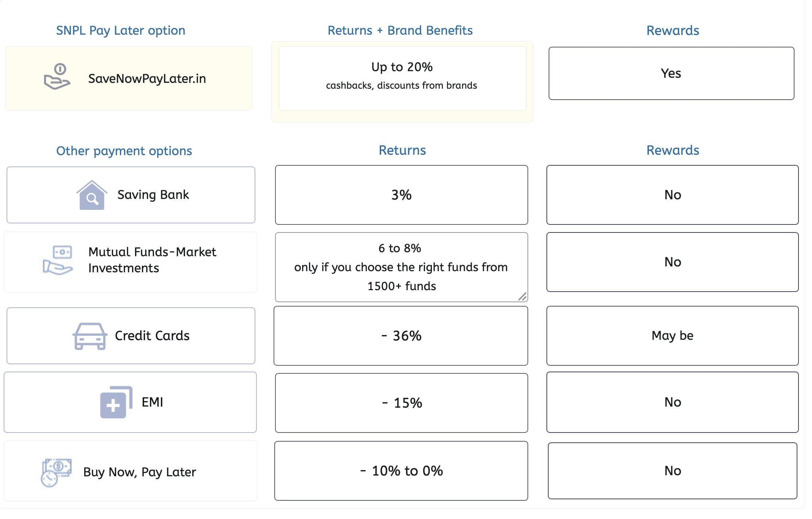Click the 3% returns field for Saving Bank
The height and width of the screenshot is (519, 812).
(x=401, y=195)
